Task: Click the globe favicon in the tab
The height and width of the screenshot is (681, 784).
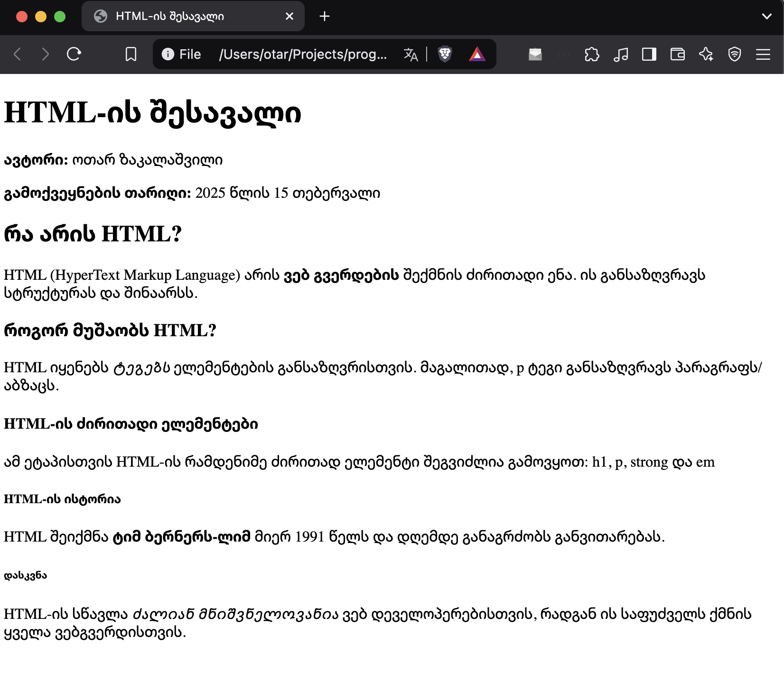Action: tap(101, 16)
